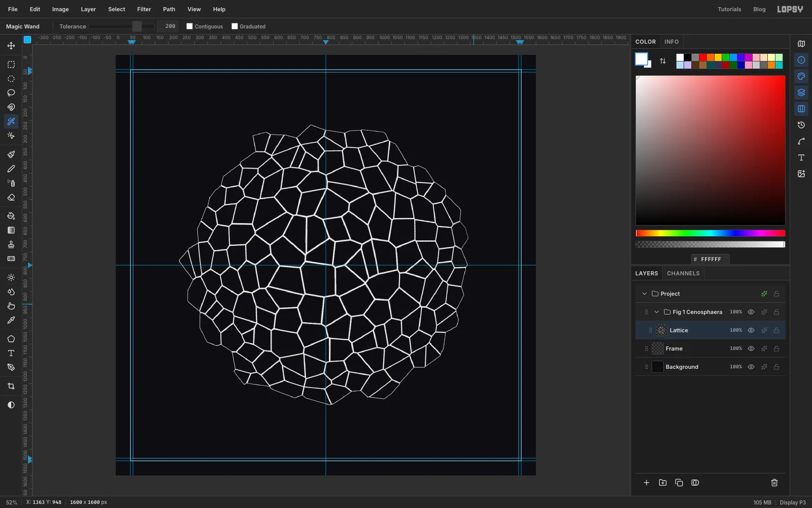Lock the Project group
This screenshot has height=508, width=812.
pyautogui.click(x=776, y=294)
